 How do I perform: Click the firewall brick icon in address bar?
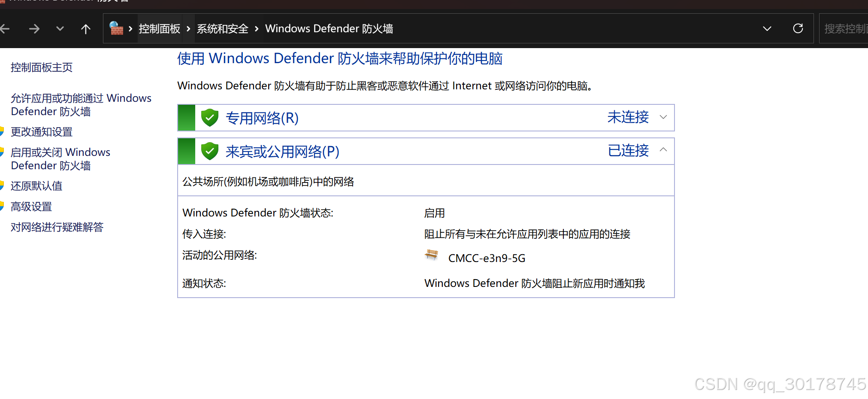[116, 28]
